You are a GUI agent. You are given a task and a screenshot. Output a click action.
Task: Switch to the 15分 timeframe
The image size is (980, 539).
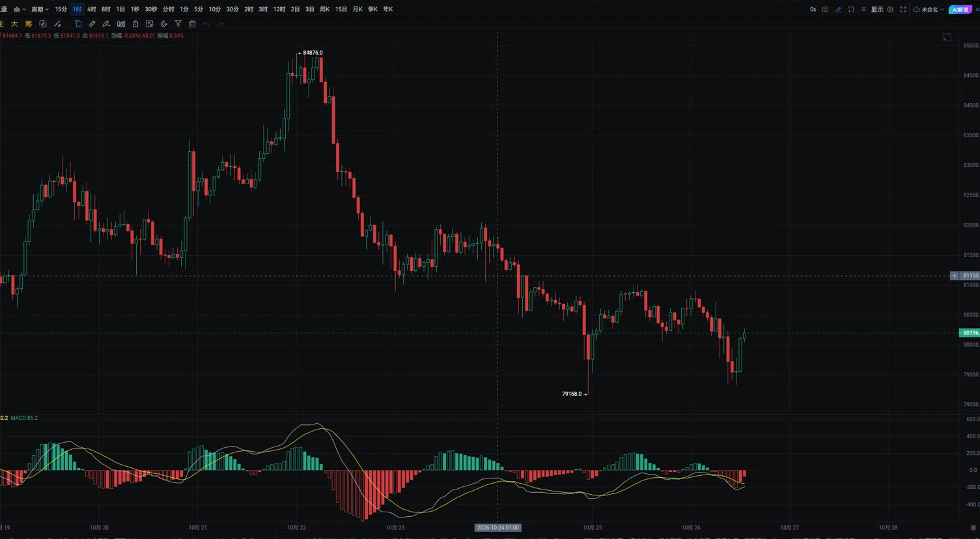click(61, 10)
